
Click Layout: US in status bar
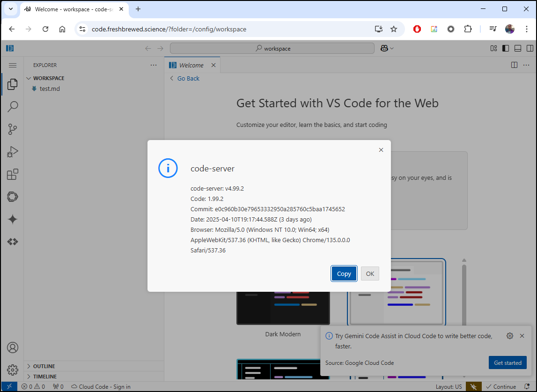449,386
